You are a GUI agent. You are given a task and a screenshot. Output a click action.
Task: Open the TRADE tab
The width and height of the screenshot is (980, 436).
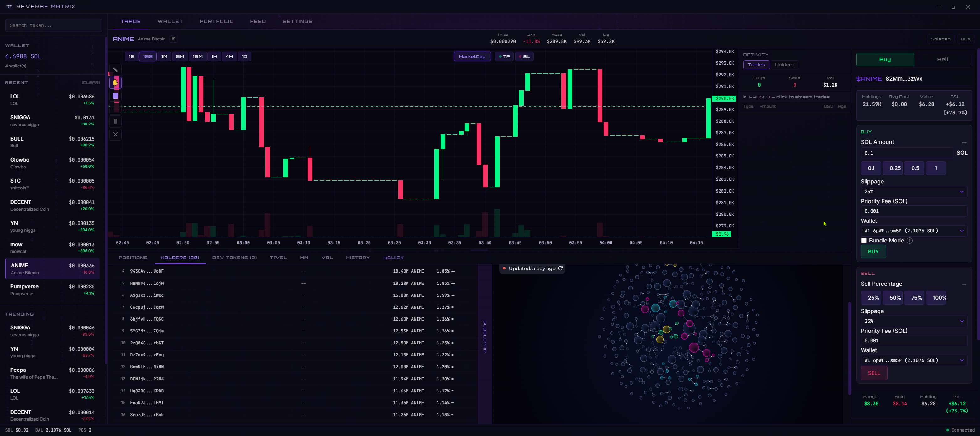pos(130,21)
